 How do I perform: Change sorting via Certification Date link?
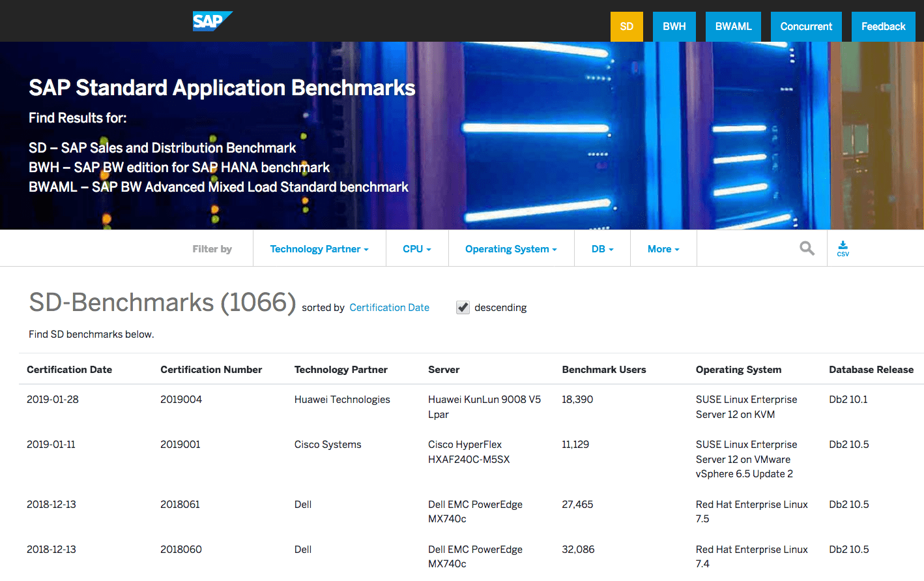389,308
